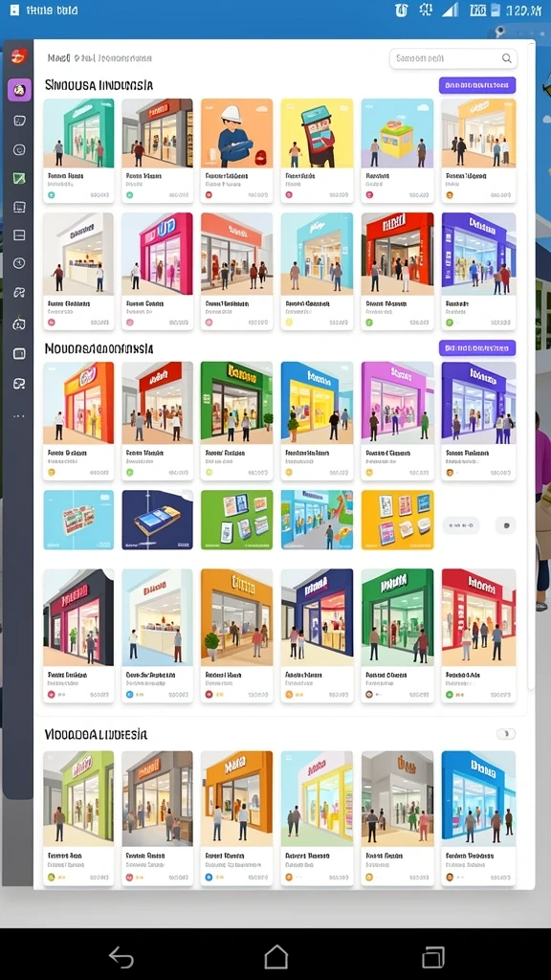551x980 pixels.
Task: Open the green picture icon in sidebar
Action: [19, 179]
